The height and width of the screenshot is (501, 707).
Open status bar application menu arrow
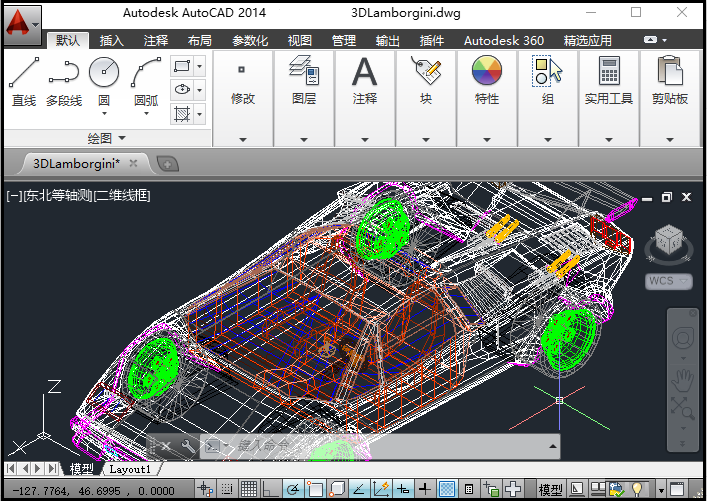coord(661,491)
